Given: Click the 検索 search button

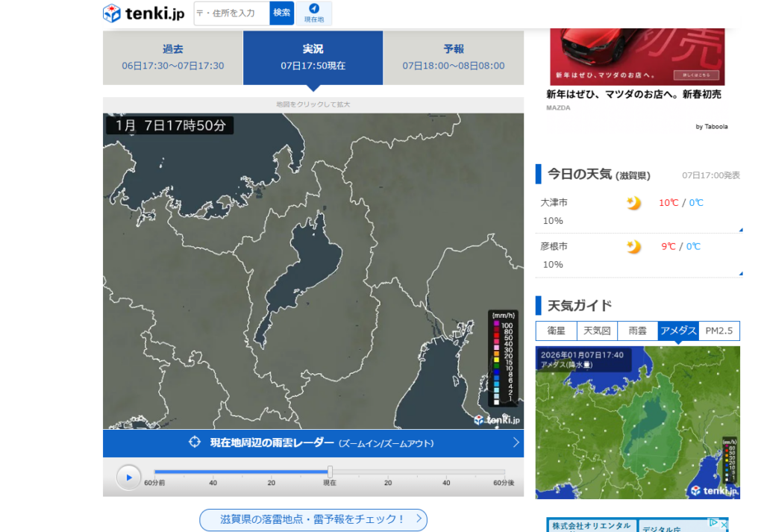Looking at the screenshot, I should 281,13.
